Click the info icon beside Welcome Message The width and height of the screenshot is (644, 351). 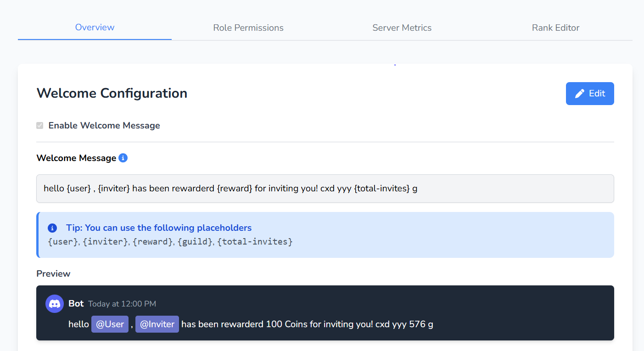[123, 158]
